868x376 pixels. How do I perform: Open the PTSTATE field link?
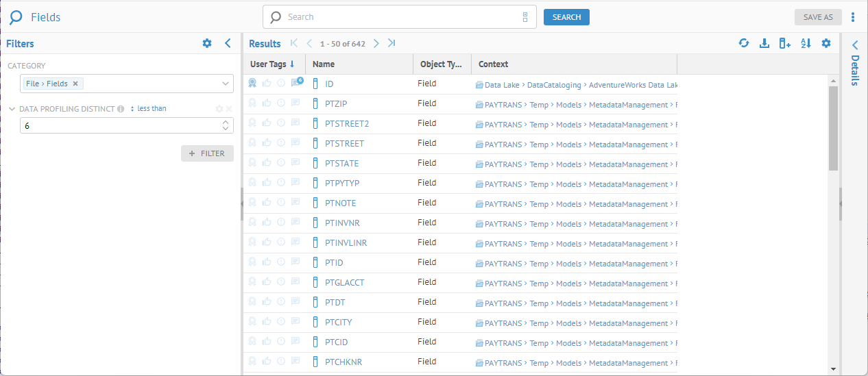pyautogui.click(x=341, y=164)
